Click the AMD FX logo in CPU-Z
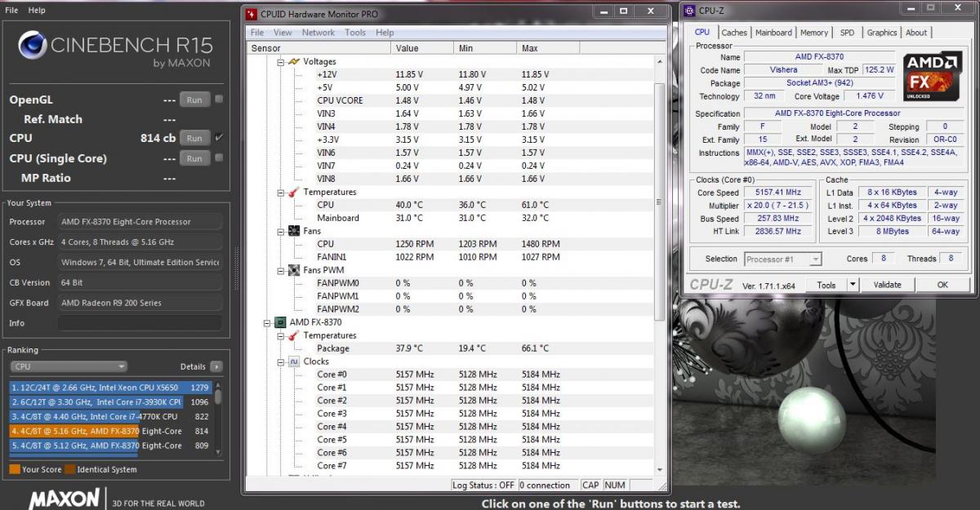The width and height of the screenshot is (980, 510). point(933,77)
